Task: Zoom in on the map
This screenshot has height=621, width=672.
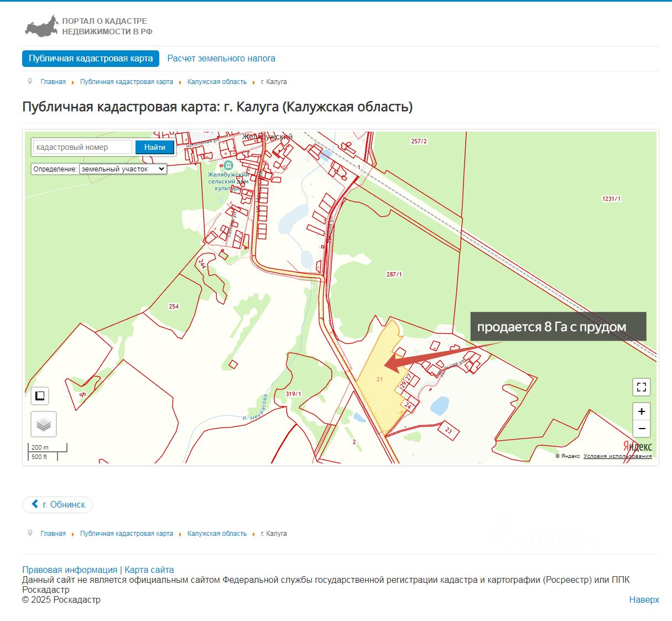Action: 642,411
